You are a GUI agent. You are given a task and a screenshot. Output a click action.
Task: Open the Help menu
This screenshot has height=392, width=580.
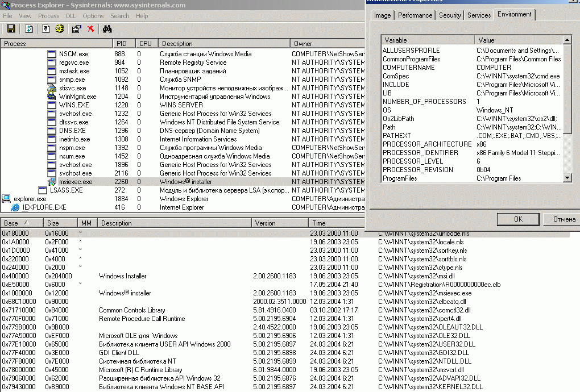[142, 16]
